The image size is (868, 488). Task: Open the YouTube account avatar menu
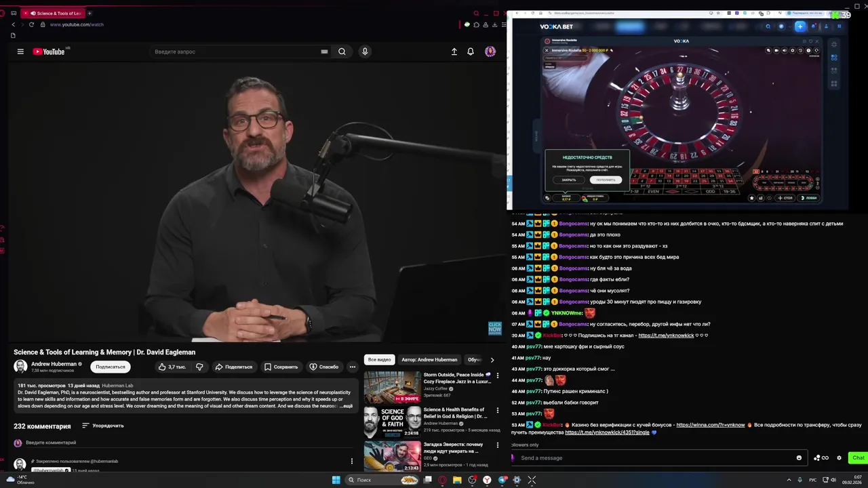point(490,52)
